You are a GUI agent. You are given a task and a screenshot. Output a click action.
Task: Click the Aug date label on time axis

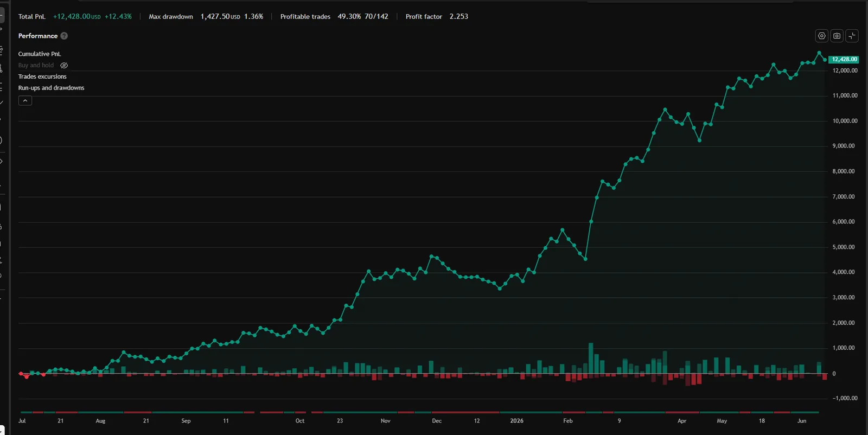click(x=100, y=421)
